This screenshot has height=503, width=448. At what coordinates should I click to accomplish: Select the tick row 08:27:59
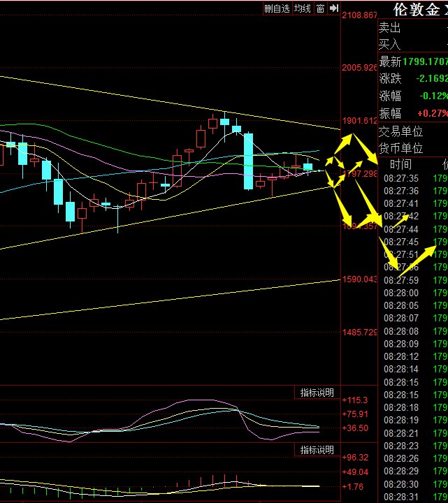[x=413, y=280]
